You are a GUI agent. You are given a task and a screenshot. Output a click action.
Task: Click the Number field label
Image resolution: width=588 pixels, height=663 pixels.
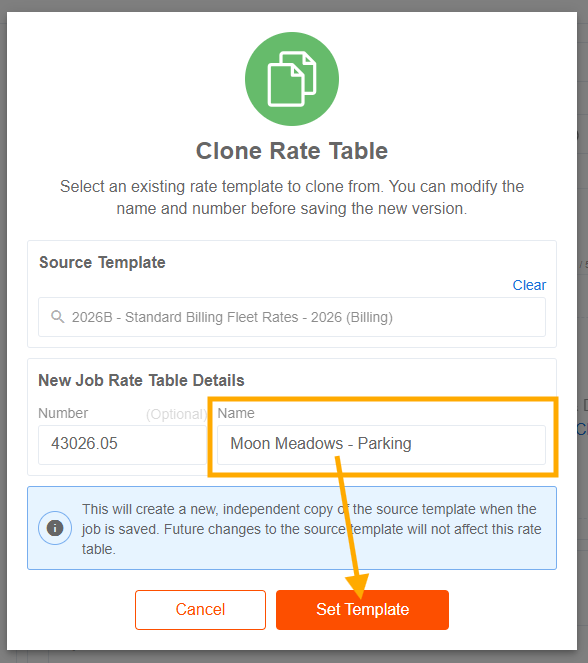(x=63, y=413)
